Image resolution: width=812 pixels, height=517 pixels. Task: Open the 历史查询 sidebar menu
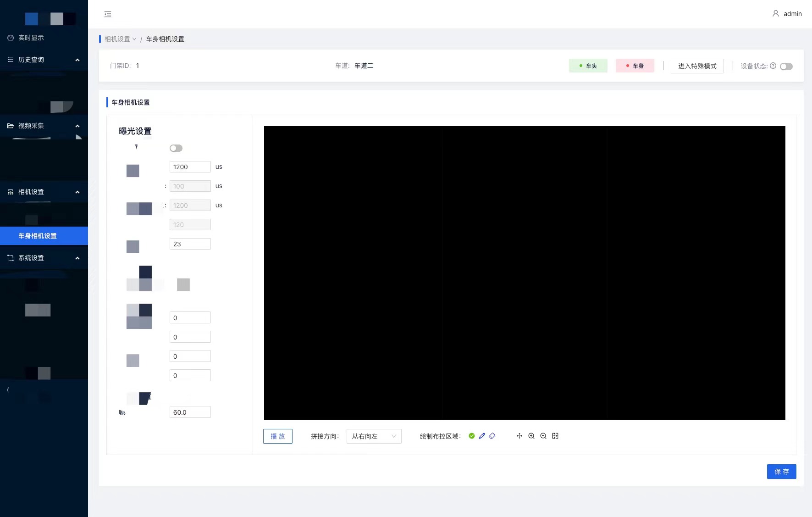(x=44, y=60)
